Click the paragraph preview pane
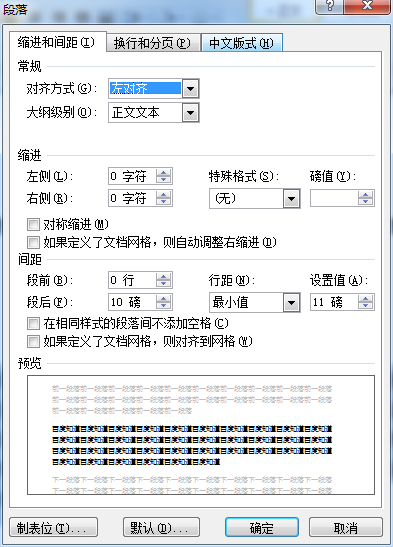393x547 pixels. click(x=201, y=435)
